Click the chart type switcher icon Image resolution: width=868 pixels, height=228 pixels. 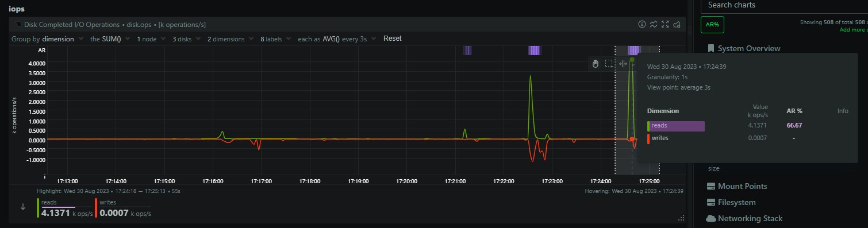coord(654,24)
